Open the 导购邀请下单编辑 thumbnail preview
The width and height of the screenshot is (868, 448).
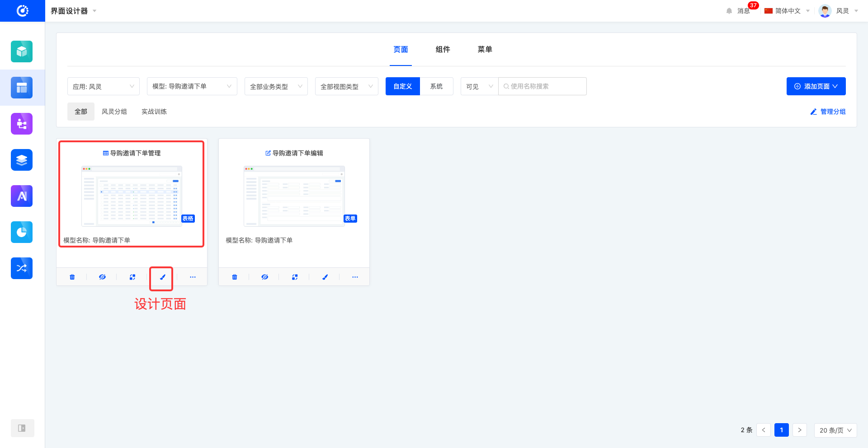pyautogui.click(x=294, y=196)
